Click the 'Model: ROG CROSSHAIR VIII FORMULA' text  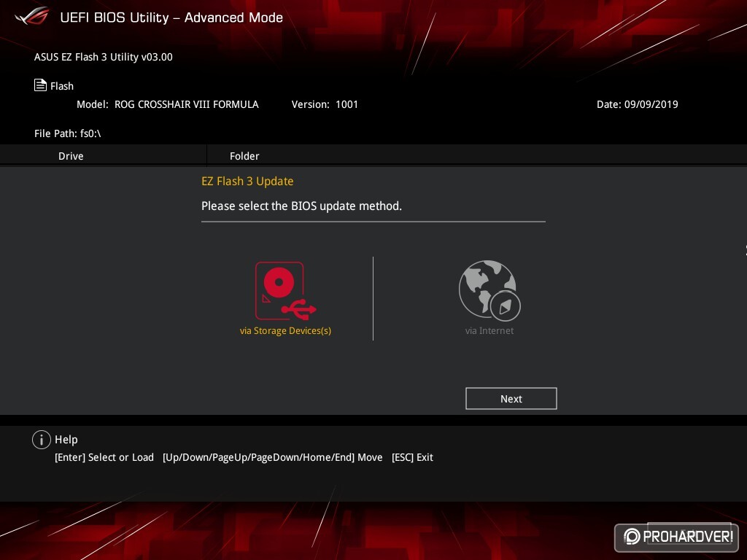click(x=168, y=104)
